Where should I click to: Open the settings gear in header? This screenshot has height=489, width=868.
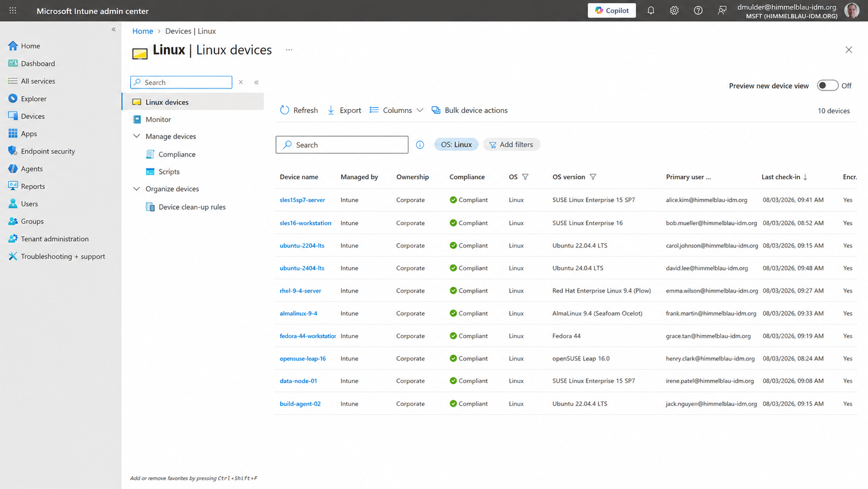(x=674, y=10)
